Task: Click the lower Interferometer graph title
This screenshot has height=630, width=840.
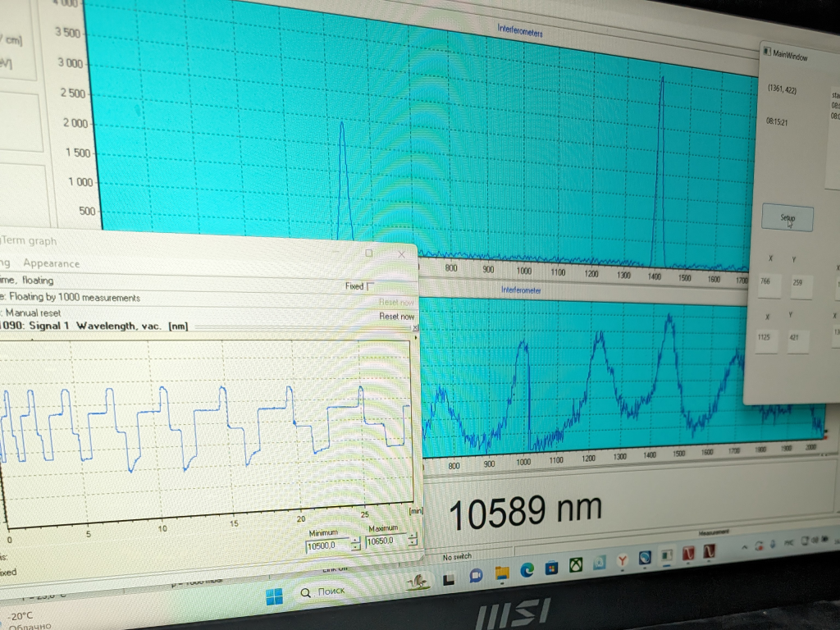Action: [x=521, y=290]
